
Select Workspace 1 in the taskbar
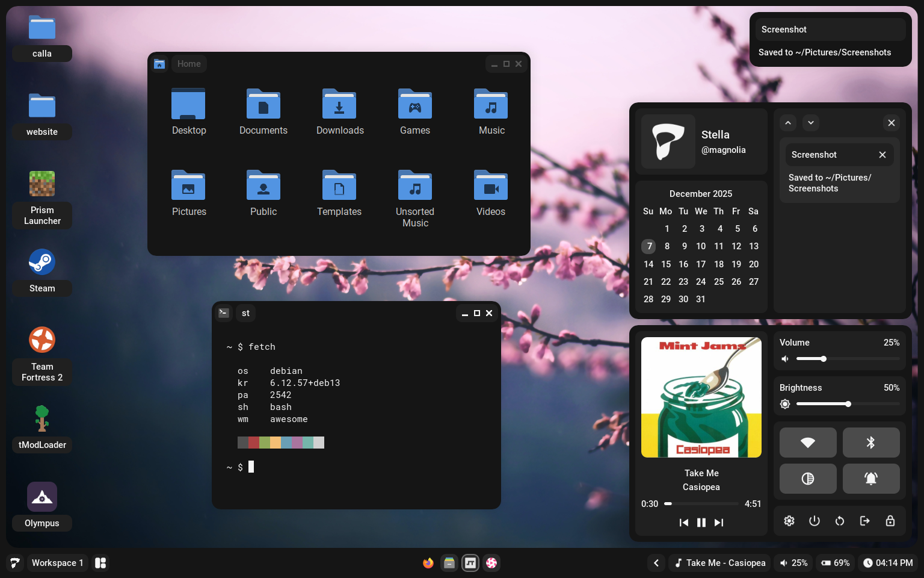[x=57, y=563]
